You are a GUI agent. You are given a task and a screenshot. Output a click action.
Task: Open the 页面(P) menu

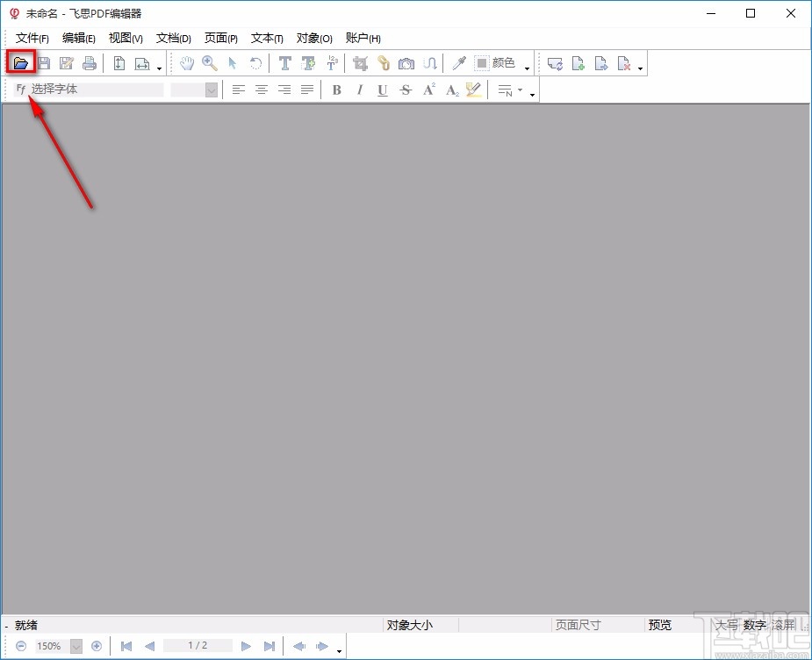pyautogui.click(x=220, y=39)
